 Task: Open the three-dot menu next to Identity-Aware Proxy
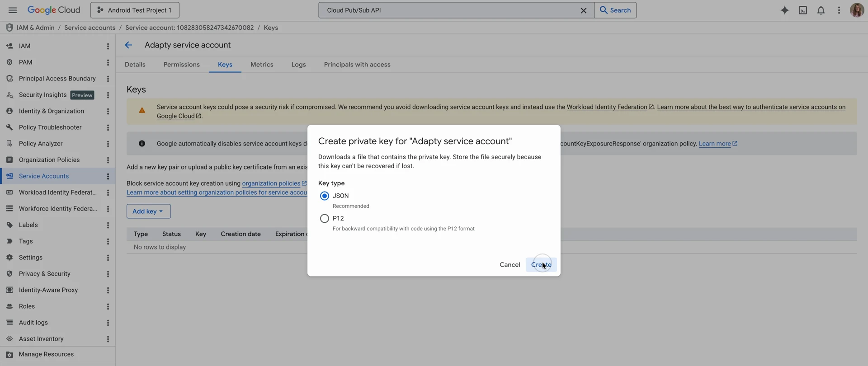point(108,290)
